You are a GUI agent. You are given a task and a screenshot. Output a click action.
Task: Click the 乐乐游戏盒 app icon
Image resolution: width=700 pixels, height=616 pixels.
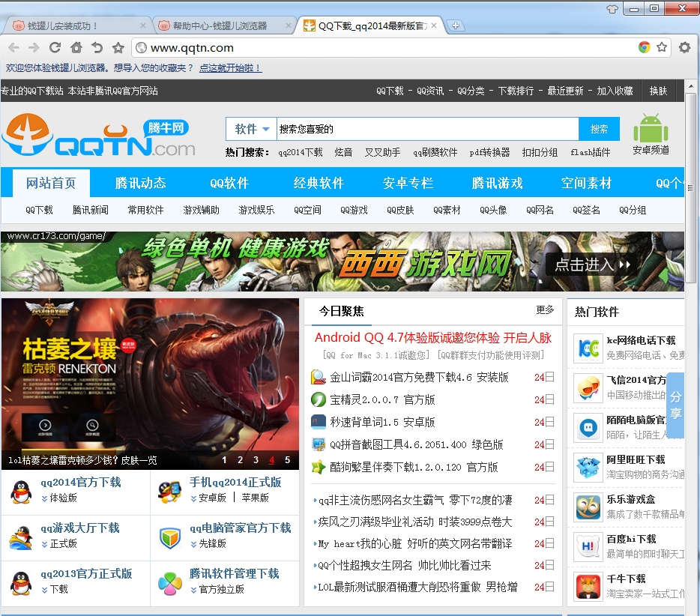[x=588, y=507]
